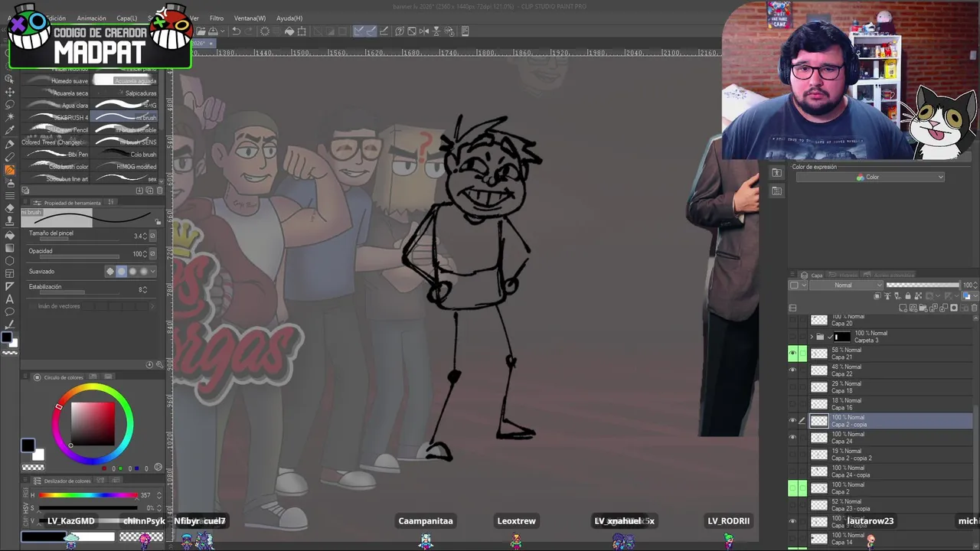Hide the Capa 2 - copia layer
This screenshot has width=980, height=551.
pyautogui.click(x=793, y=420)
